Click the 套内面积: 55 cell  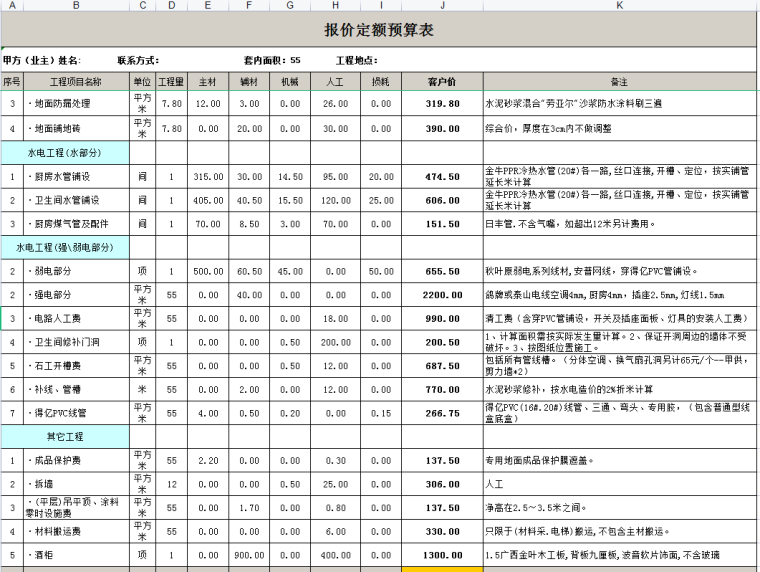(272, 61)
